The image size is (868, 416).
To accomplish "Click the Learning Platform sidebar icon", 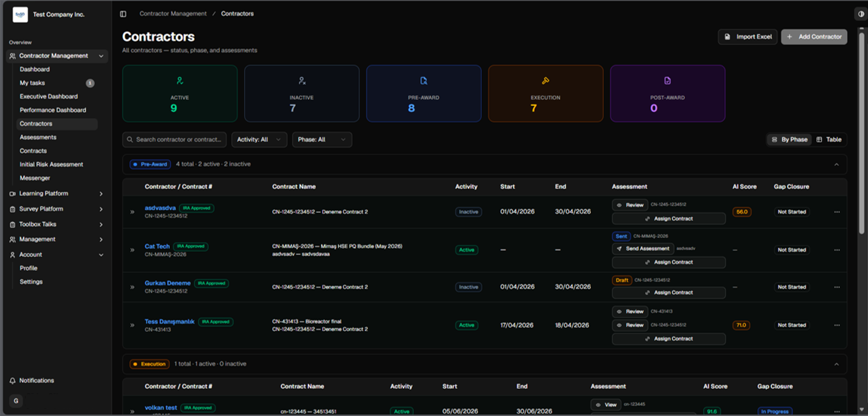I will (12, 193).
